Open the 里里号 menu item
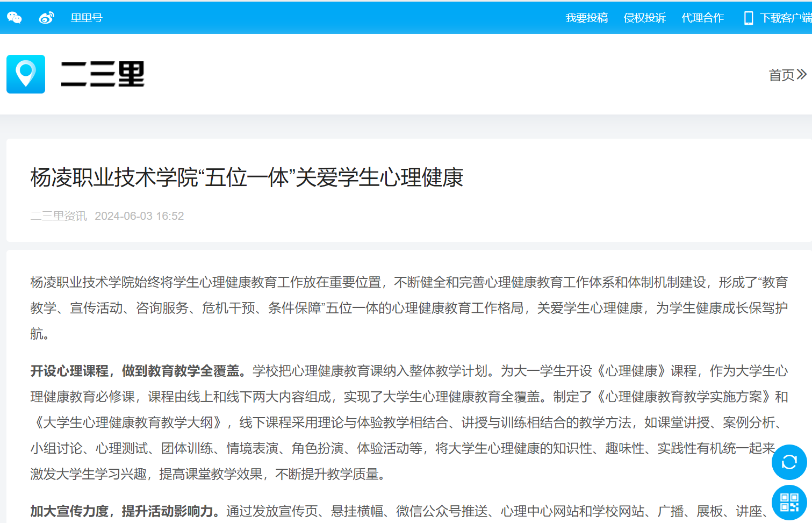Screen dimensions: 812x523 tap(87, 18)
